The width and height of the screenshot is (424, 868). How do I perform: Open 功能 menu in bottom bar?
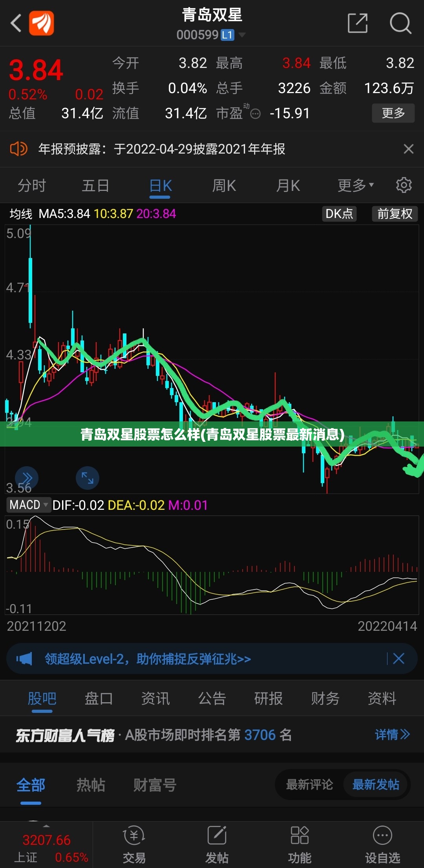[x=300, y=844]
